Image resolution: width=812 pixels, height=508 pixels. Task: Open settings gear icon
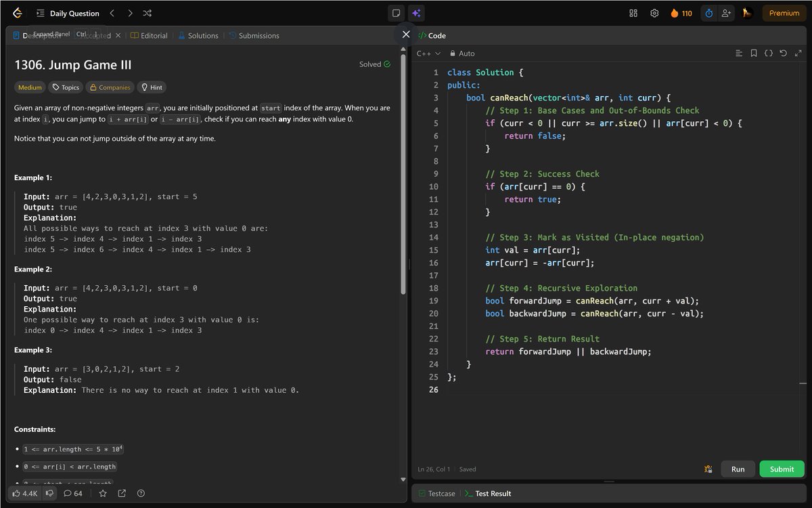point(654,13)
